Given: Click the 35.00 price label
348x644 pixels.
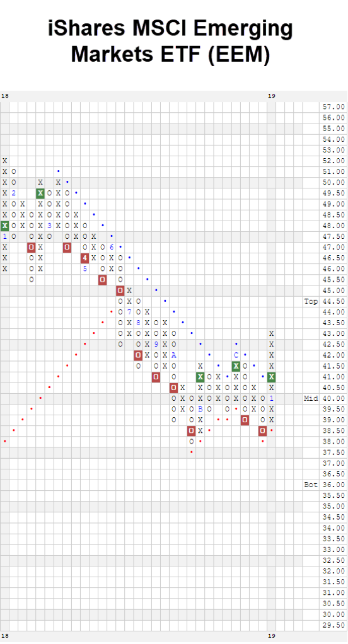Looking at the screenshot, I should click(x=333, y=506).
